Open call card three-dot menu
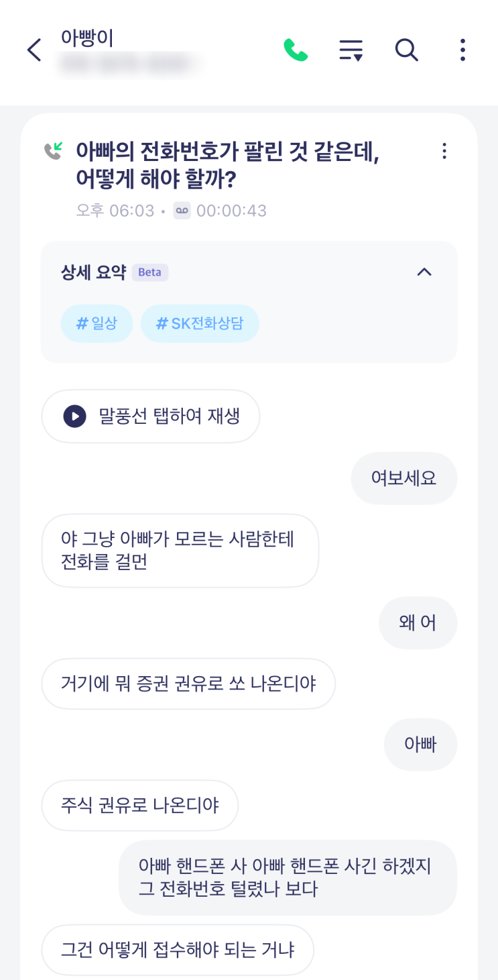This screenshot has height=980, width=498. 444,152
